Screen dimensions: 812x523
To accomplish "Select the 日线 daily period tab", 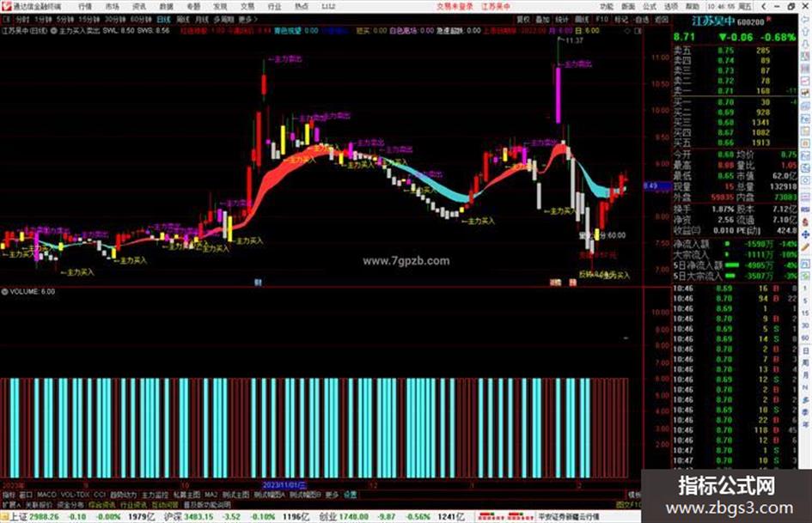I will pos(163,19).
